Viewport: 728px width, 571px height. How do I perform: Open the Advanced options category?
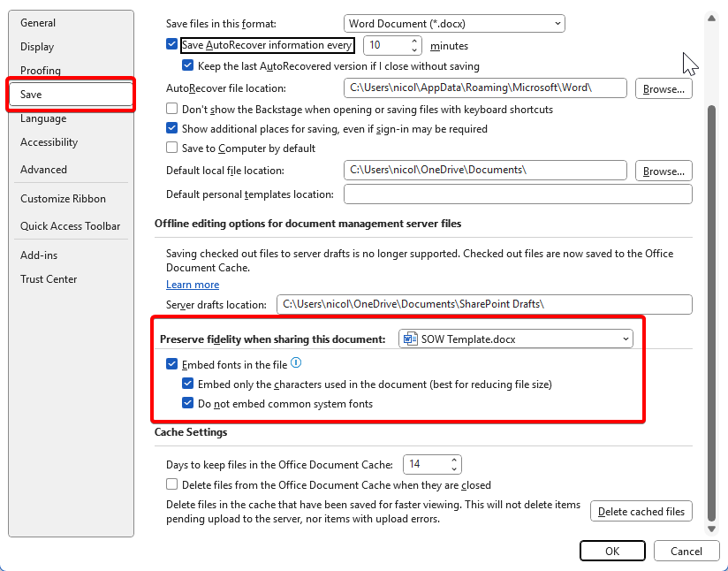(x=71, y=170)
